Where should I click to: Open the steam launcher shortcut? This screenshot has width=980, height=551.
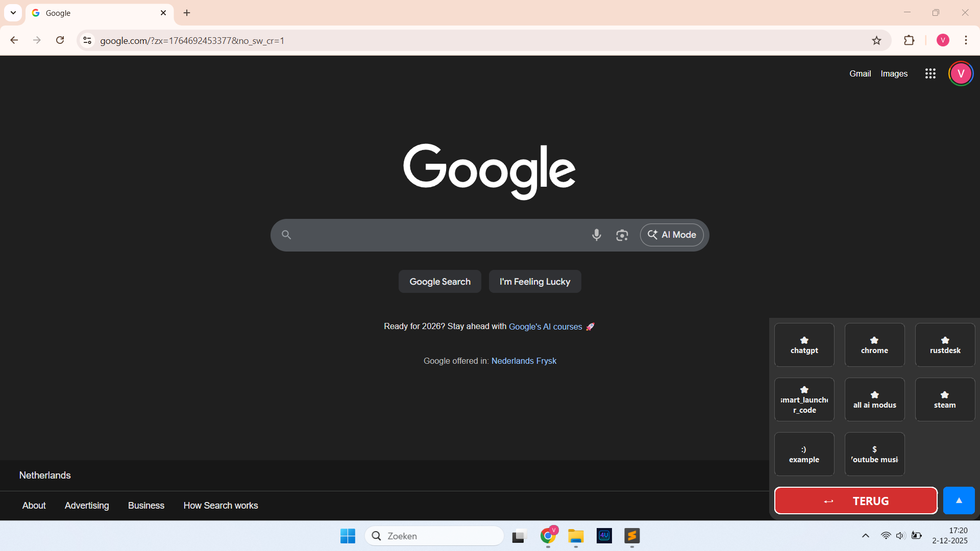click(945, 399)
